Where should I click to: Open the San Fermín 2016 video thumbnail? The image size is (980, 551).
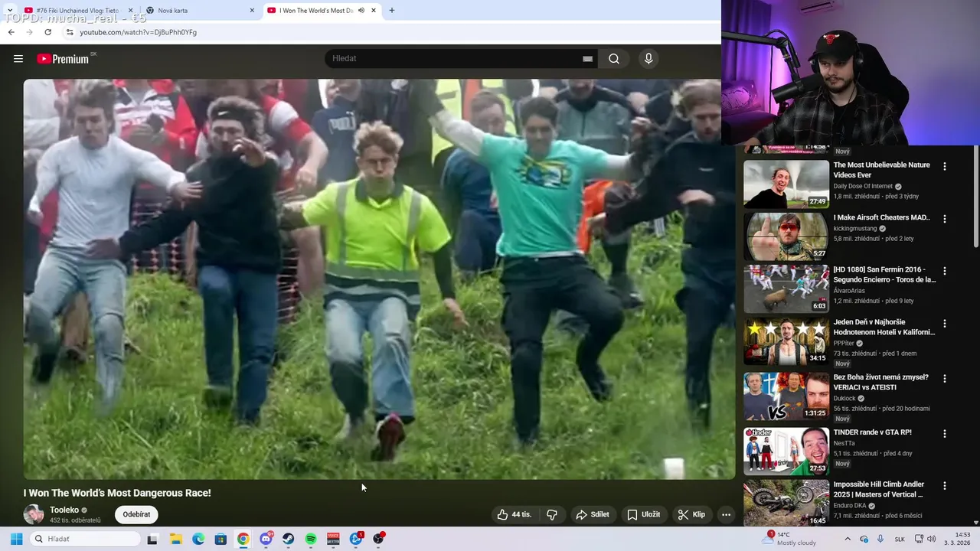pos(786,289)
